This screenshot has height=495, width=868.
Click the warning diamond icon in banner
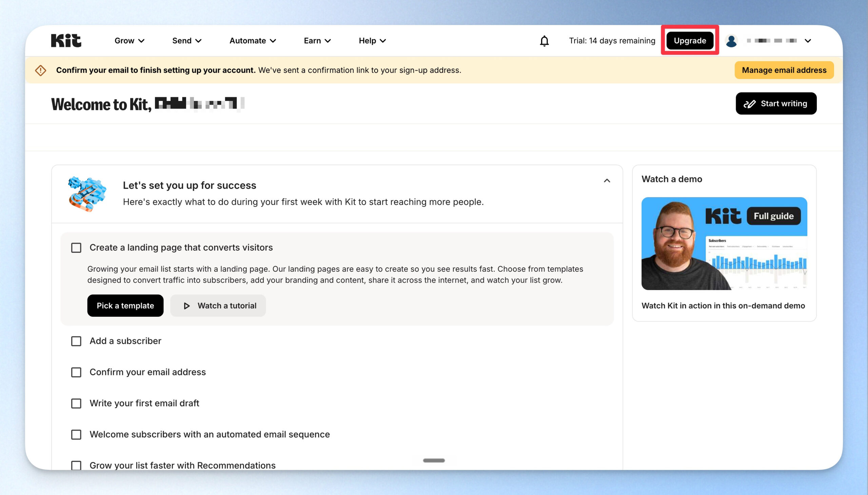point(40,70)
